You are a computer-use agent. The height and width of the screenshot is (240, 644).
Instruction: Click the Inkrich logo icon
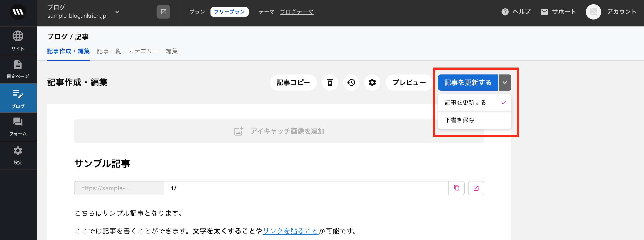[x=18, y=12]
